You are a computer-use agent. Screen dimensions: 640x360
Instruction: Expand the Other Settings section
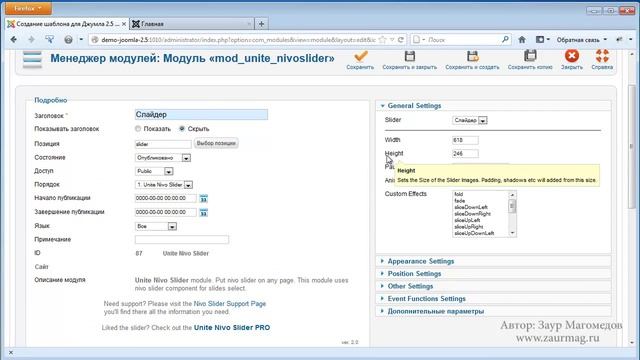(x=493, y=287)
